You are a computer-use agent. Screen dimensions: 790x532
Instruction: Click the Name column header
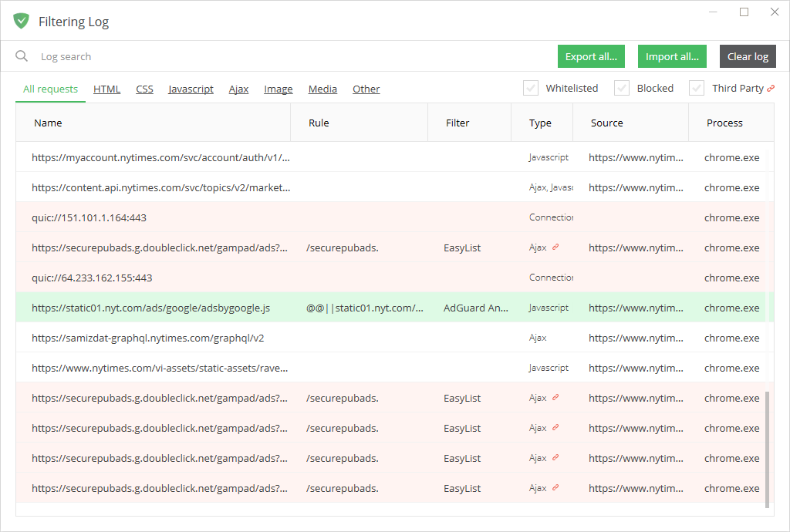[49, 123]
